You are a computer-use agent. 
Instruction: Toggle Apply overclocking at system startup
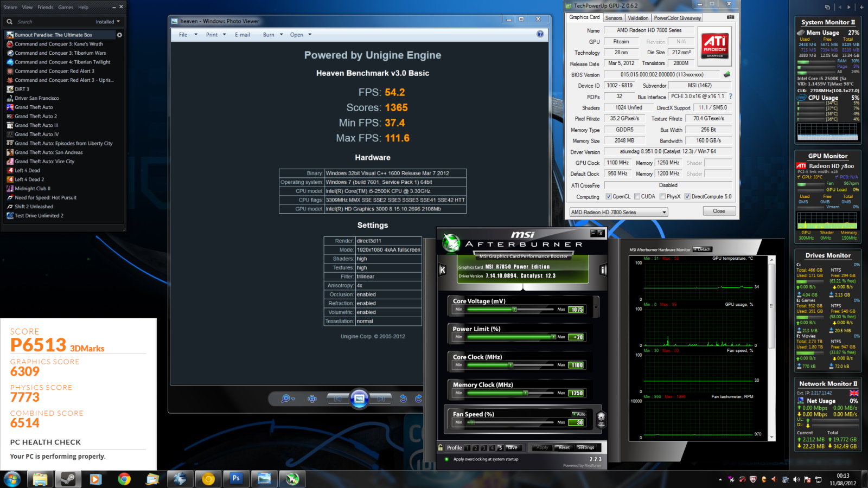tap(446, 459)
